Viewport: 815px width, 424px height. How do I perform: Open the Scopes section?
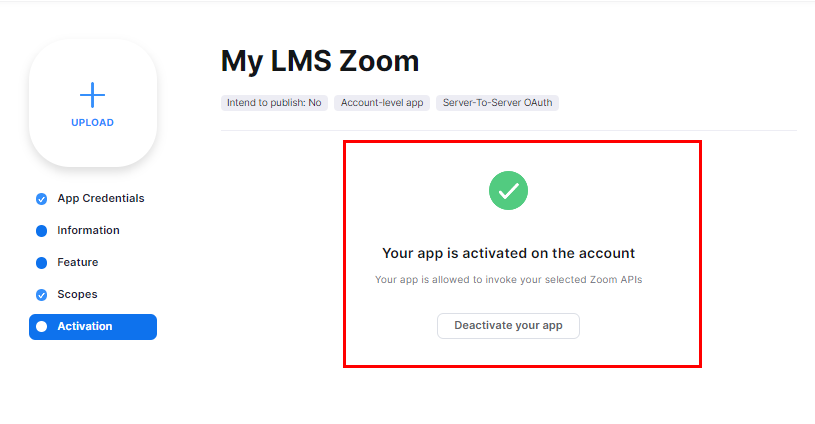(x=77, y=295)
